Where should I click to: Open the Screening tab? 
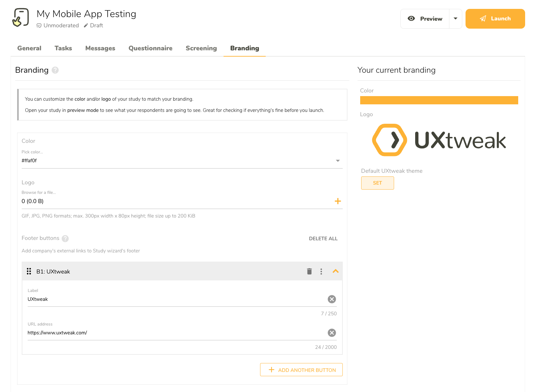tap(201, 48)
